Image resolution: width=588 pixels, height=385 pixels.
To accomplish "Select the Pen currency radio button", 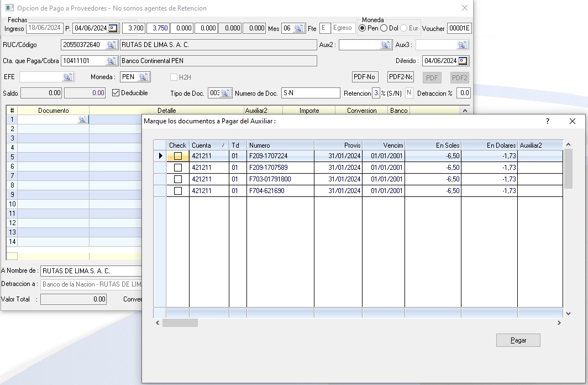I will pos(363,28).
